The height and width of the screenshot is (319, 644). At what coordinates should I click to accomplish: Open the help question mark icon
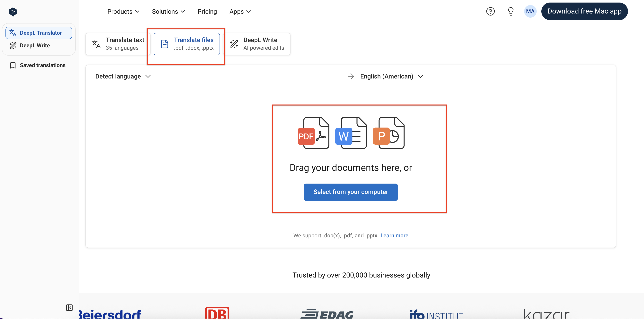(x=490, y=11)
